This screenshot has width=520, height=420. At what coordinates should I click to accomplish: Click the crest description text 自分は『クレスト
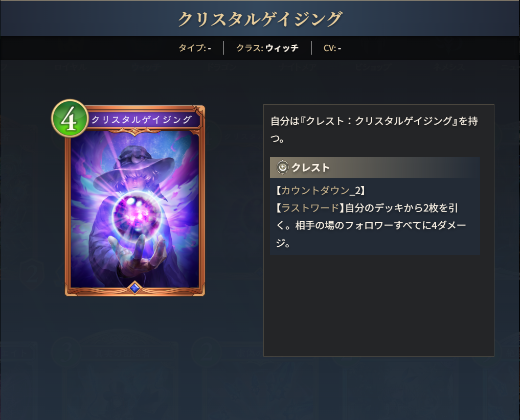pos(374,130)
